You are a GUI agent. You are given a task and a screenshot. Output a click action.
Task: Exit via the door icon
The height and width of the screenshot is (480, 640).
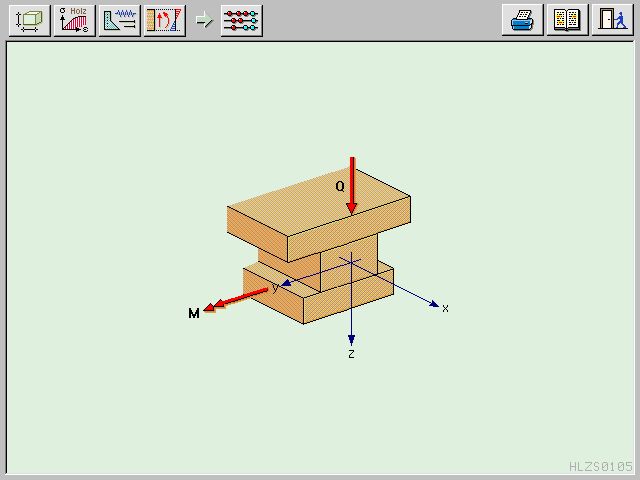[x=610, y=20]
